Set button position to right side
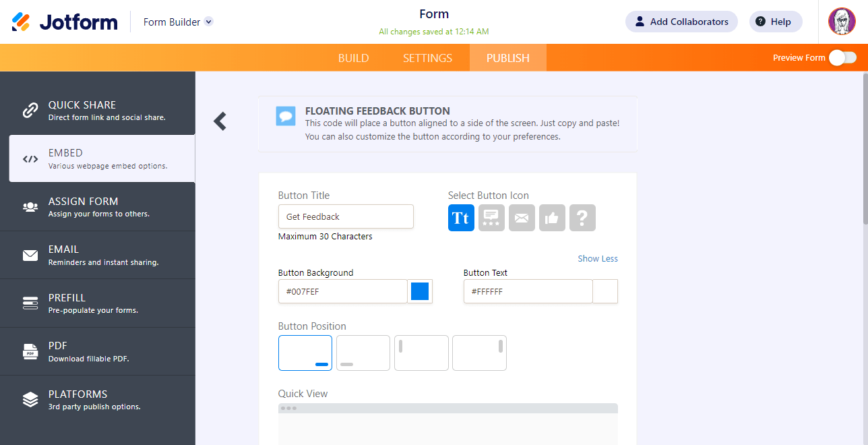The image size is (868, 445). pos(479,353)
